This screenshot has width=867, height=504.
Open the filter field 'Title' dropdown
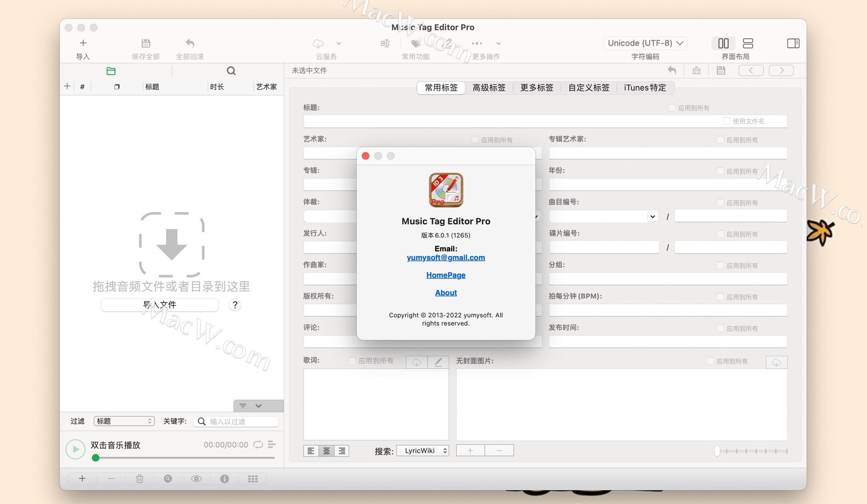[124, 421]
